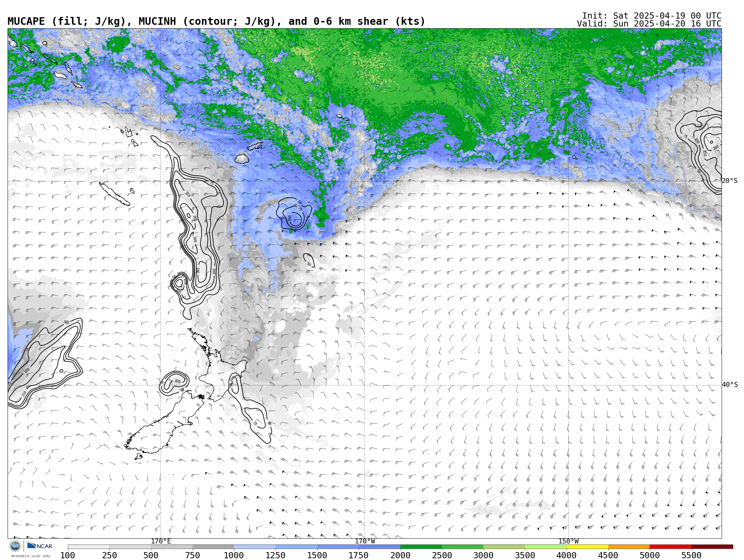The image size is (744, 560).
Task: Select the yellow 4000–4500 colorbar segment
Action: (587, 547)
